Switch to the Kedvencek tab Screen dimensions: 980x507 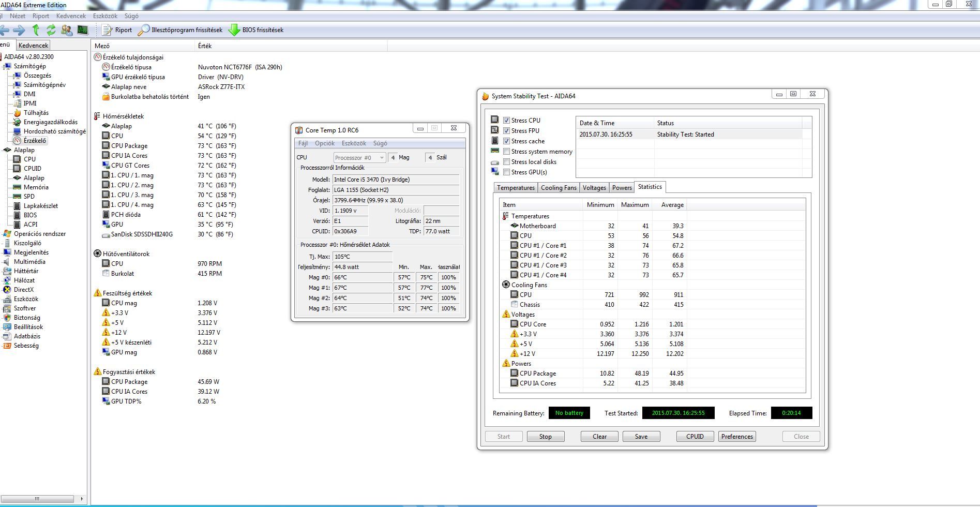[33, 46]
